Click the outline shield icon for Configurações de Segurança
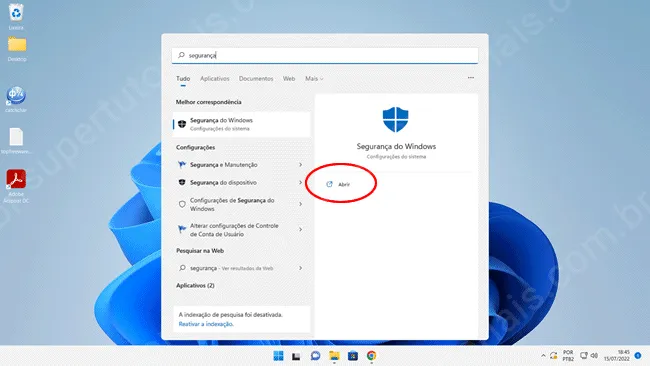Viewport: 650px width, 366px height. click(x=182, y=204)
